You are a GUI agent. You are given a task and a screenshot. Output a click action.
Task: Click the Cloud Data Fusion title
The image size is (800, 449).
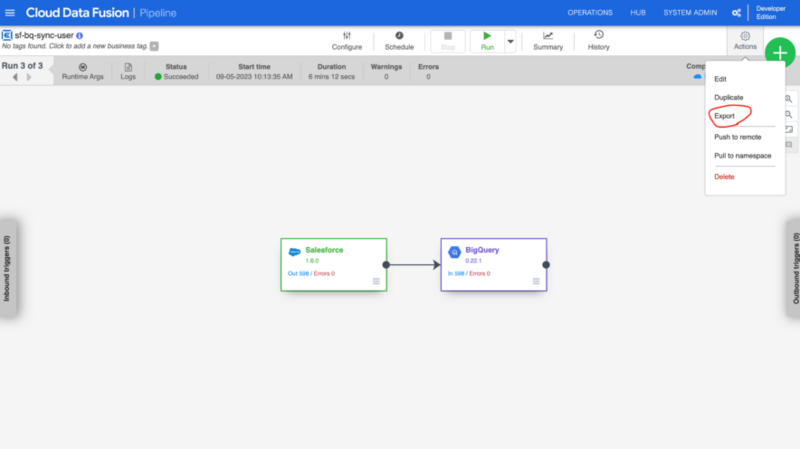pos(78,13)
